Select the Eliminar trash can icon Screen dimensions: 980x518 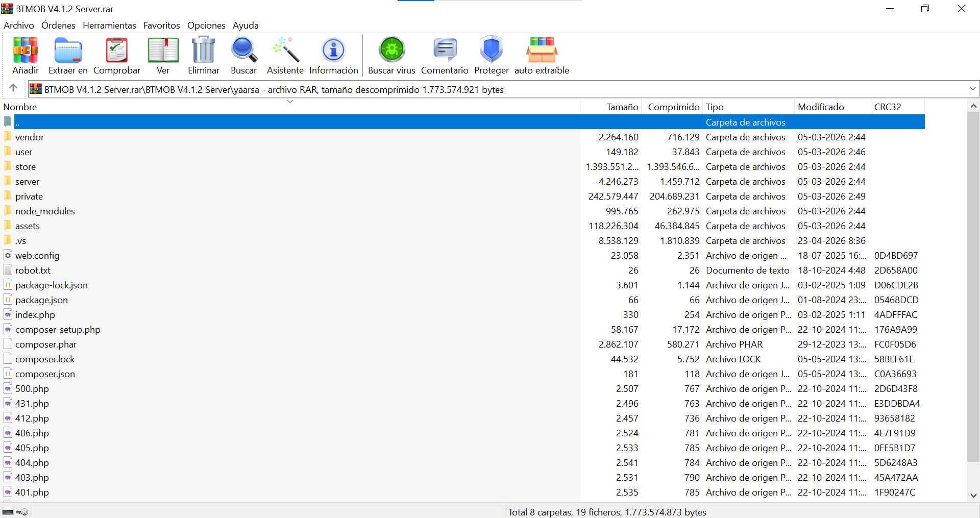(204, 50)
